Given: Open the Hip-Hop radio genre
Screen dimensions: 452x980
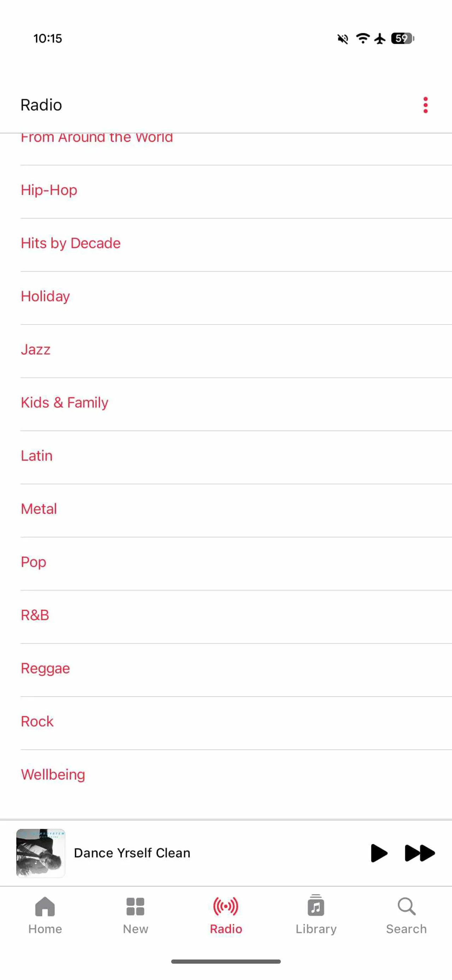Looking at the screenshot, I should (x=236, y=190).
